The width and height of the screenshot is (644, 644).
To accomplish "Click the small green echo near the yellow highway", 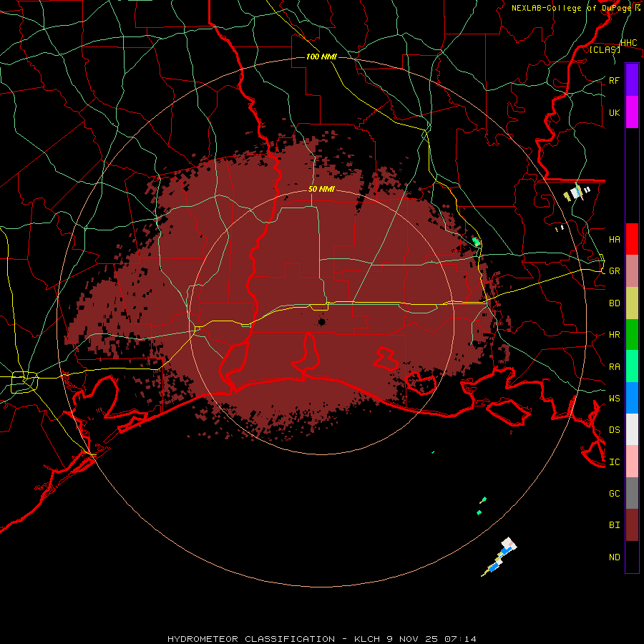I will pos(476,242).
